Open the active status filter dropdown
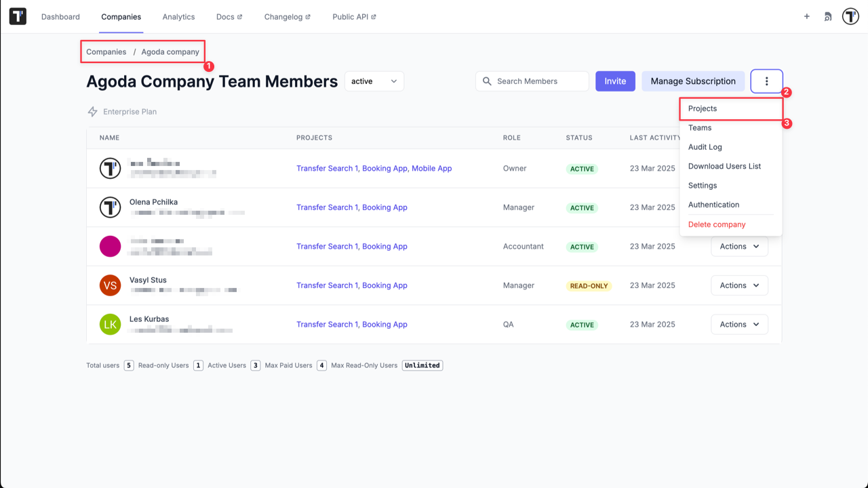 point(374,81)
